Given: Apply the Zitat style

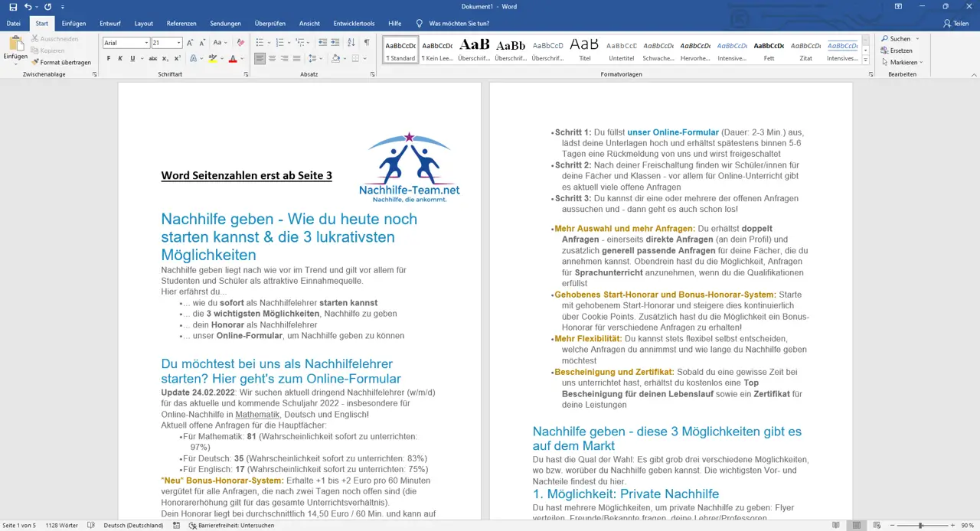Looking at the screenshot, I should pos(805,50).
